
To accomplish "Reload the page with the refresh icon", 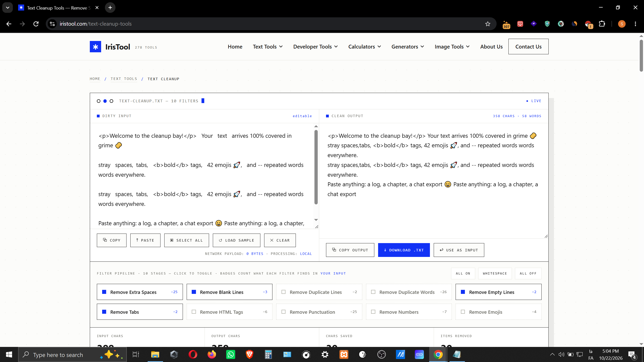I will point(36,24).
